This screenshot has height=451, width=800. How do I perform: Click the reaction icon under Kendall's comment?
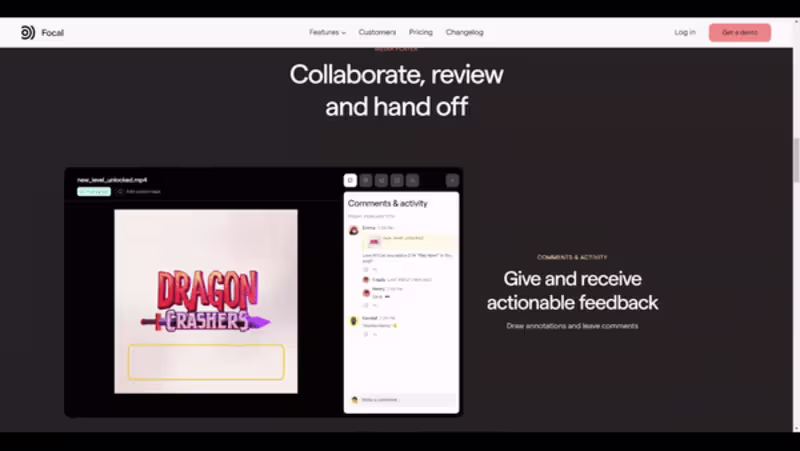[x=365, y=334]
